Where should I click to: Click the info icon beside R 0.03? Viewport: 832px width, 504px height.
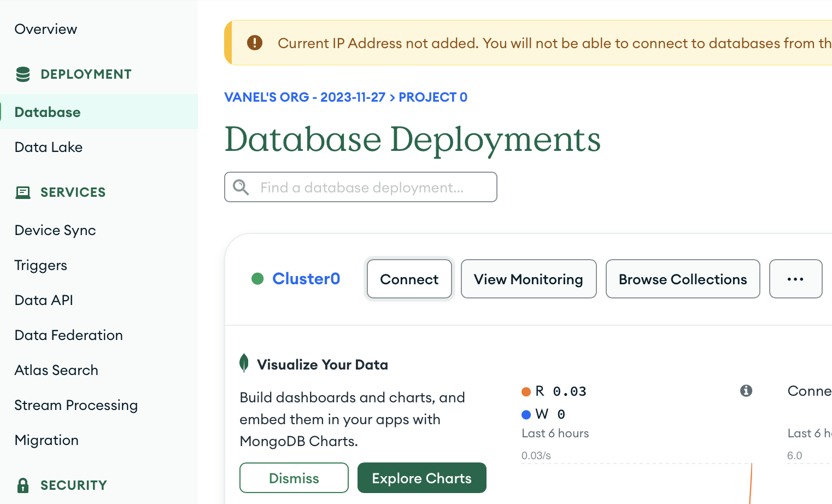pos(746,390)
